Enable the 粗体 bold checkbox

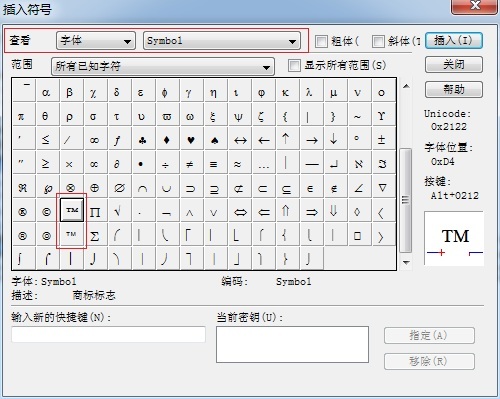click(x=321, y=41)
